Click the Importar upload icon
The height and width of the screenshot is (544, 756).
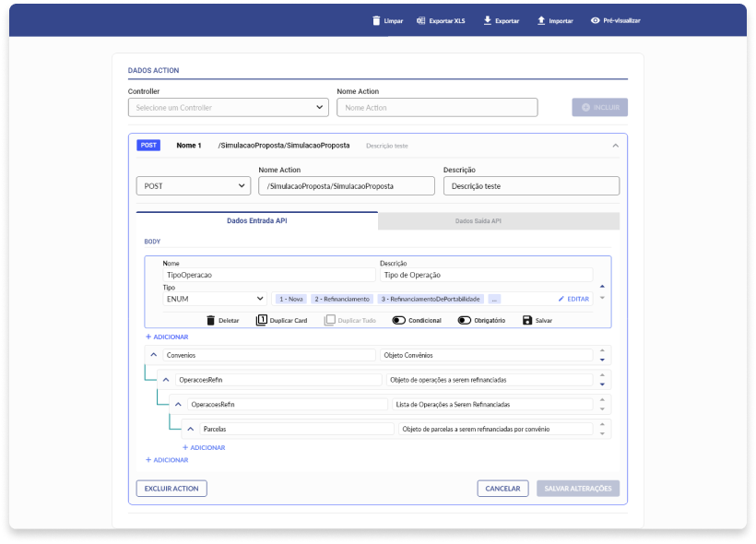540,20
